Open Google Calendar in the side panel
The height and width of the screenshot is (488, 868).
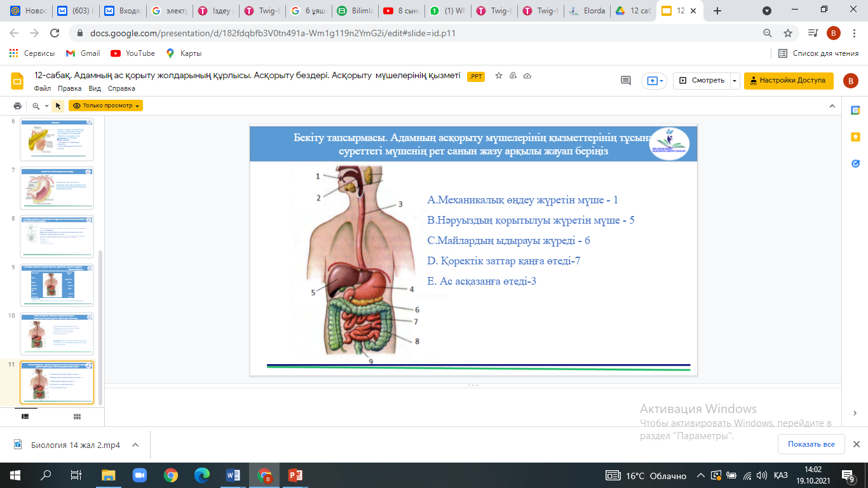855,110
